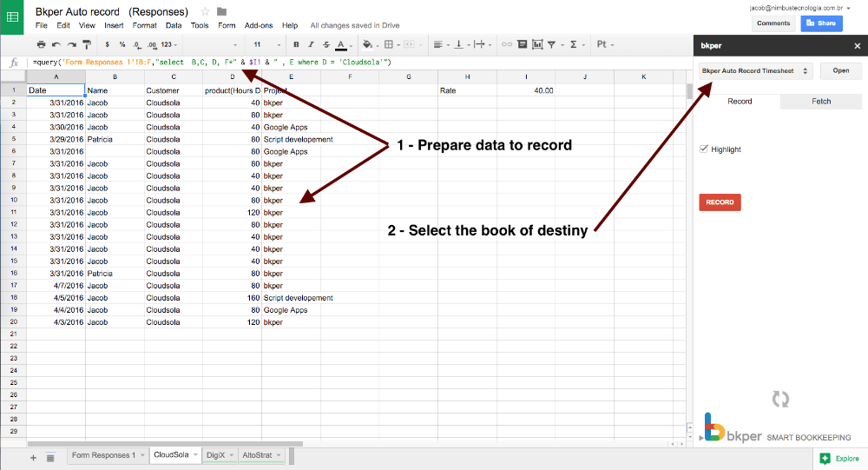Open Google Sheets home icon
868x470 pixels.
[11, 17]
